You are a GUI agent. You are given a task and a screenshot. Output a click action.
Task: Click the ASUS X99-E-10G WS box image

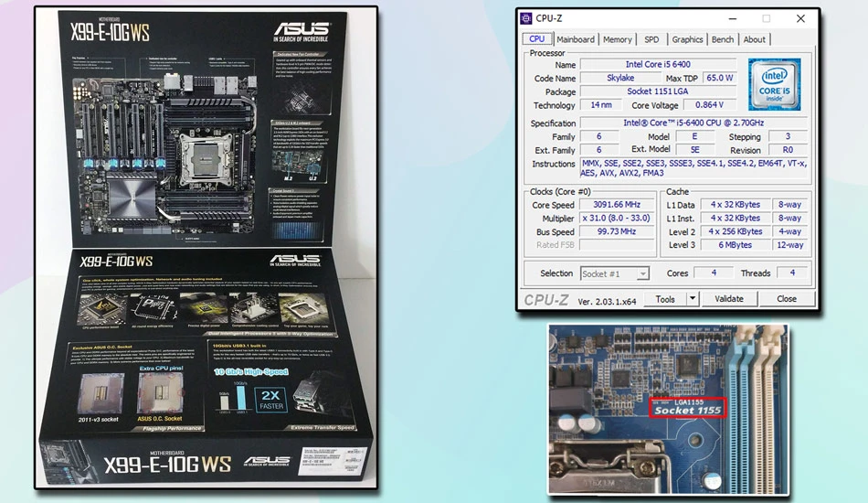[x=206, y=248]
